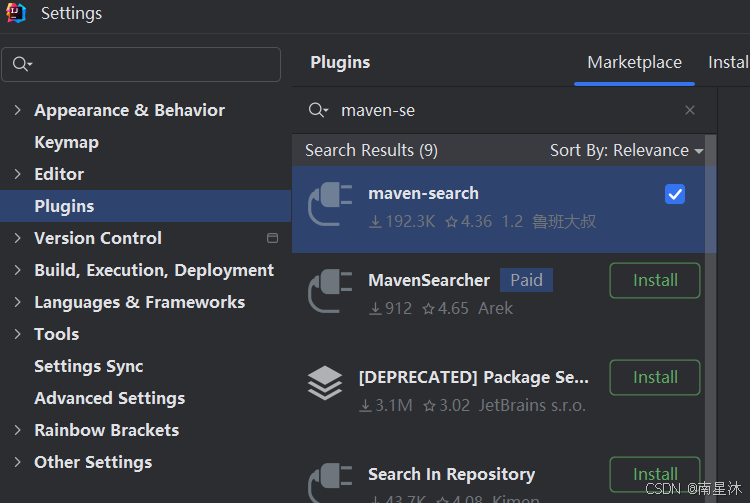Click the Arek vendor name
The height and width of the screenshot is (503, 750).
[x=496, y=308]
